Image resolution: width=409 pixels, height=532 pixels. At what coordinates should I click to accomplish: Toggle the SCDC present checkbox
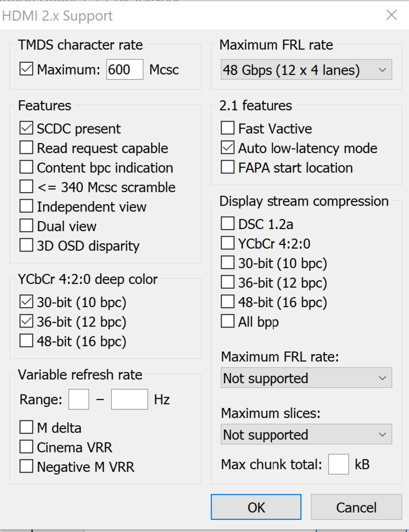pos(26,128)
